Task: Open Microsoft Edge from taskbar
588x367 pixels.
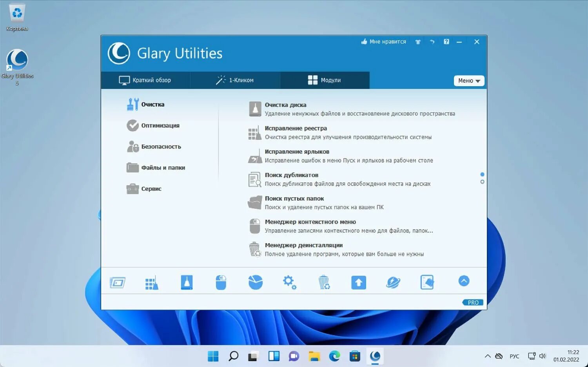Action: click(334, 356)
